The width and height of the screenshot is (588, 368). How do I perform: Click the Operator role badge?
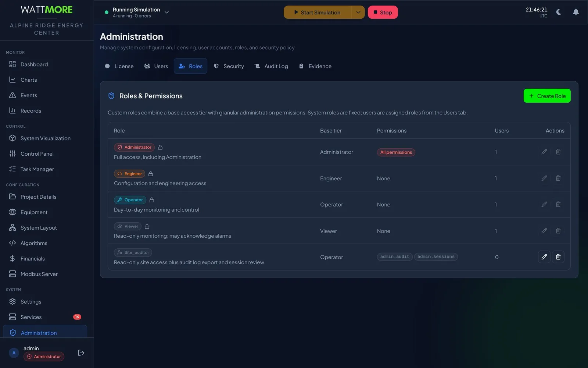130,200
